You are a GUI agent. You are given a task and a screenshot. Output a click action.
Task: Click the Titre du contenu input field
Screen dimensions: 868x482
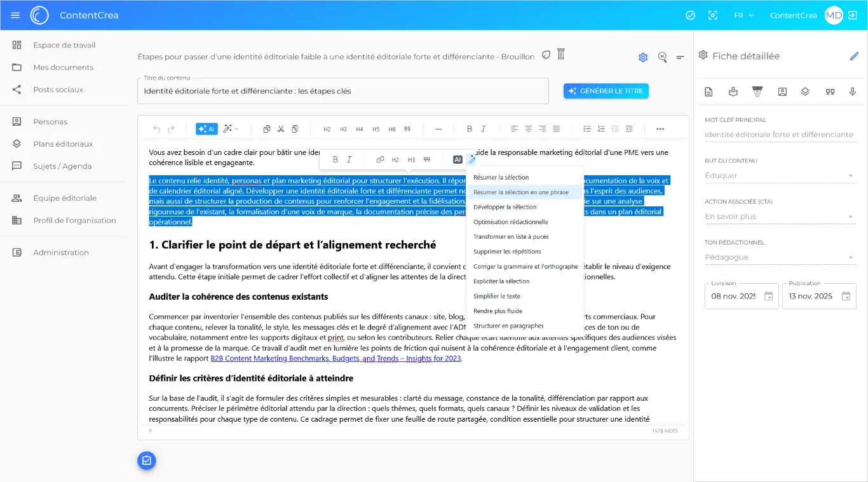pos(342,91)
